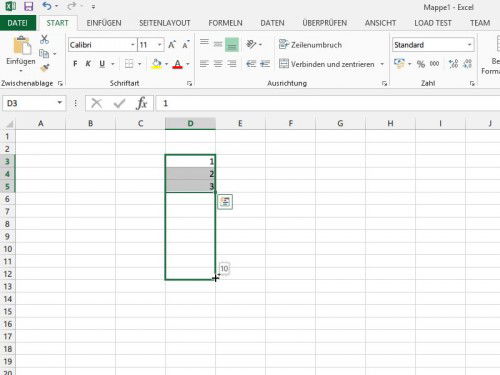500x375 pixels.
Task: Switch to the ANSICHT tab
Action: point(380,23)
